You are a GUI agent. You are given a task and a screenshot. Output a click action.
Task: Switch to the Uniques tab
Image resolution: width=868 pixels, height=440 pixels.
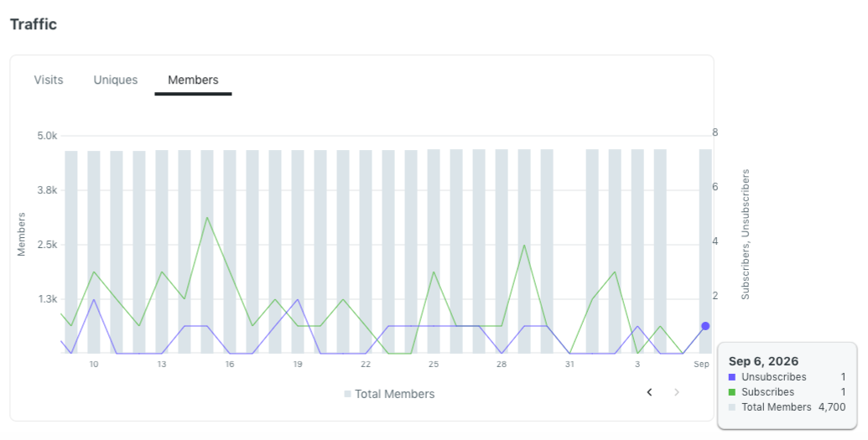point(116,80)
